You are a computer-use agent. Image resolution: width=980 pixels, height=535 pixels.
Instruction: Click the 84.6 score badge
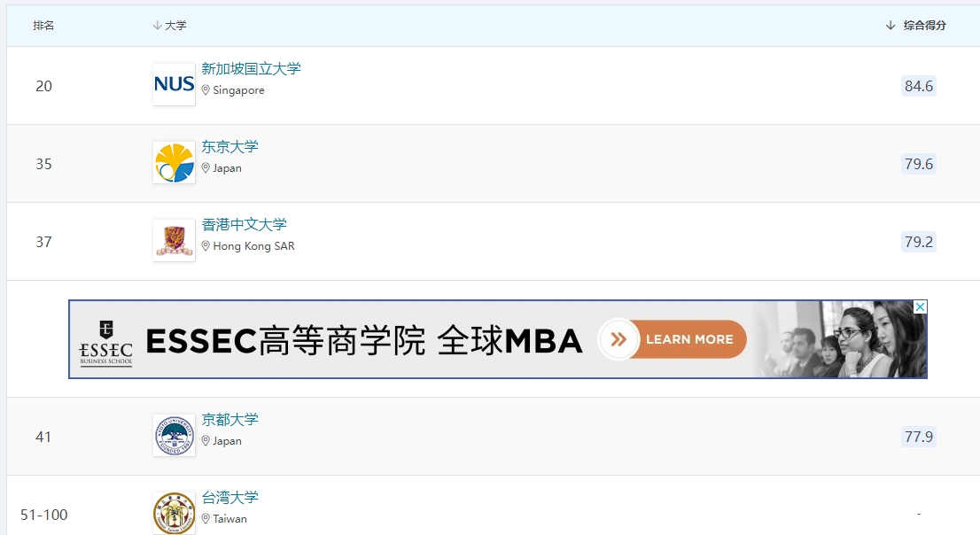(919, 86)
